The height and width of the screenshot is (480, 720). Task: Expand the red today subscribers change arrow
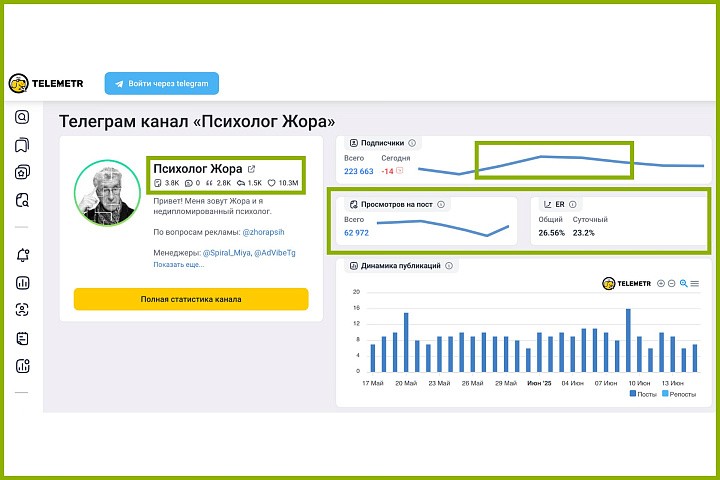tap(400, 172)
